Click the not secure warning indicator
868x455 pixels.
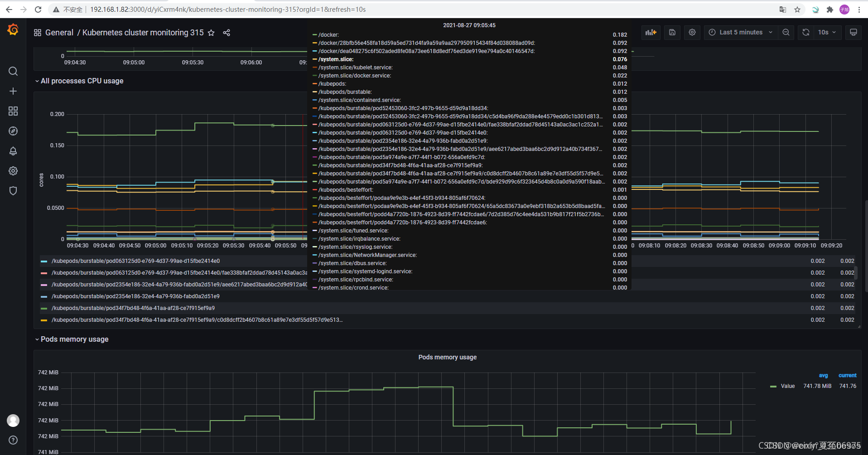[x=68, y=10]
